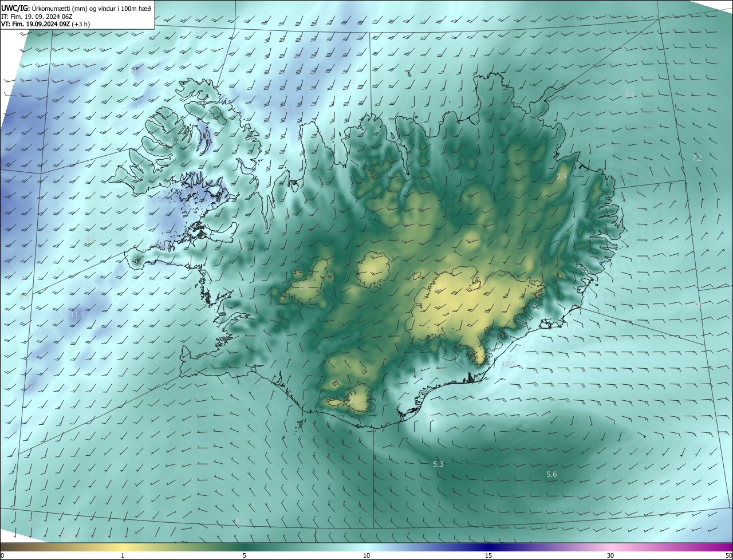Click the color scale tick label 10

pyautogui.click(x=366, y=556)
